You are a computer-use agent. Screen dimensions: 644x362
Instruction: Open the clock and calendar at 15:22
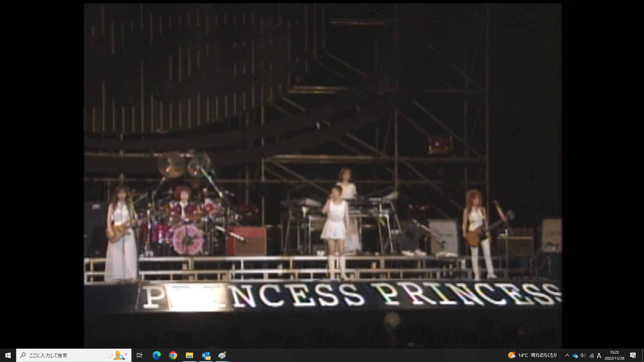click(614, 355)
